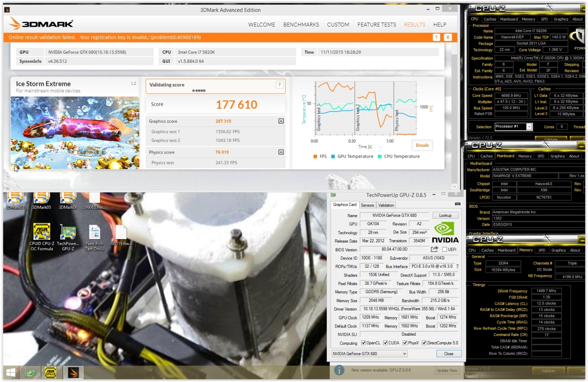Switch to SPD tab in top CPU-Z window
The height and width of the screenshot is (382, 588).
point(544,19)
